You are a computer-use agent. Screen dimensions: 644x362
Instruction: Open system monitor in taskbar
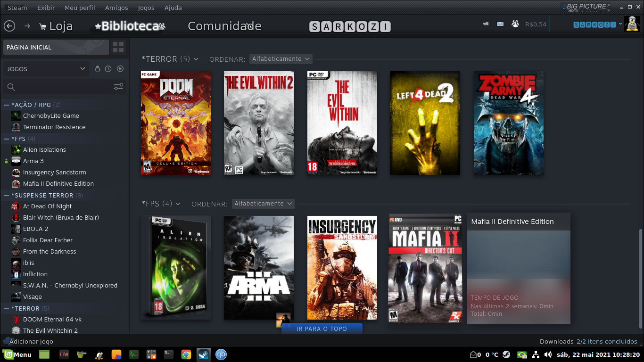coord(134,354)
